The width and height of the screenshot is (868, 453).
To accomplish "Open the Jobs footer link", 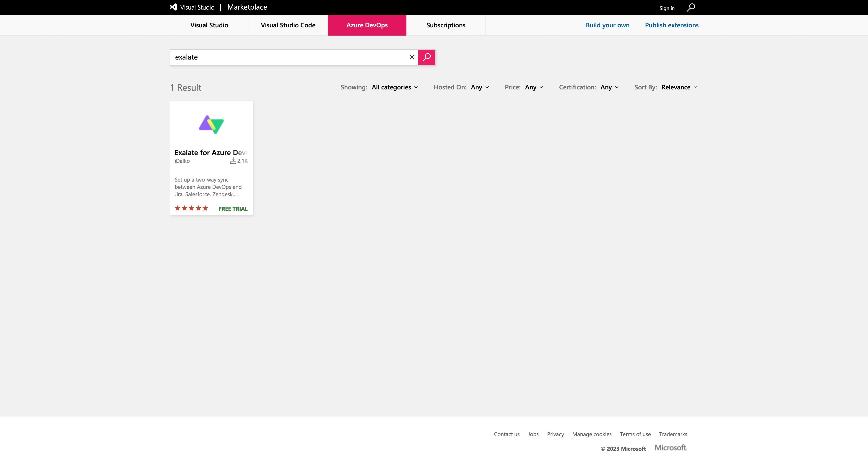I will [x=533, y=434].
